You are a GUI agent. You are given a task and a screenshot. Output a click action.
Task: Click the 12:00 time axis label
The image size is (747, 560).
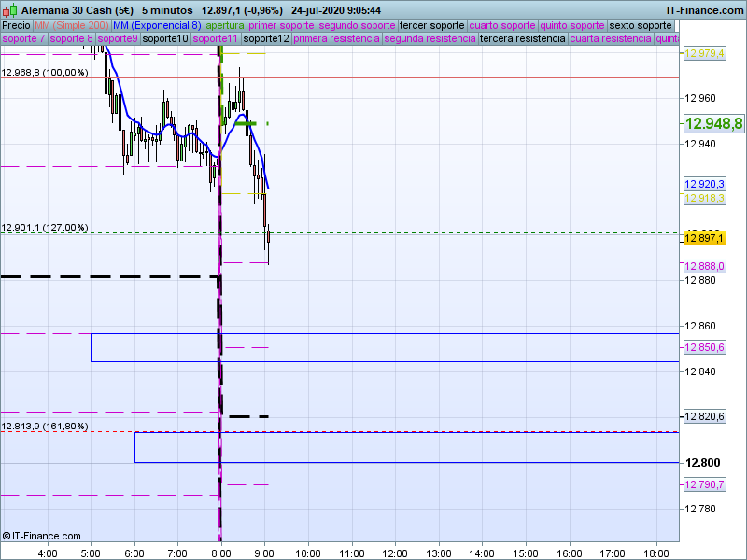coord(395,553)
